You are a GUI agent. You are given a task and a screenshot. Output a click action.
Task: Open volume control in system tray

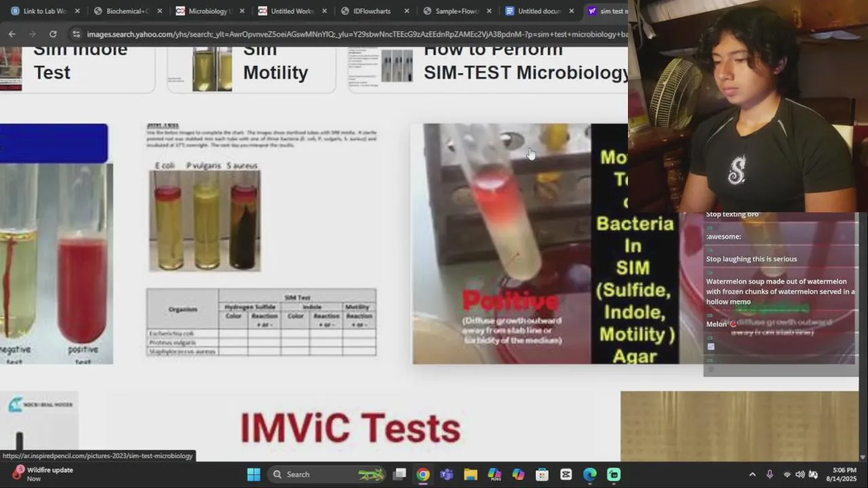click(x=800, y=474)
